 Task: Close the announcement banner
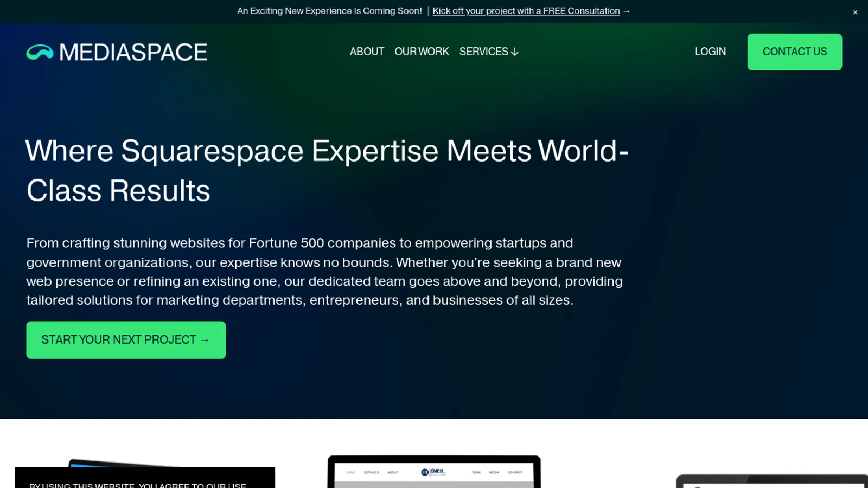855,12
